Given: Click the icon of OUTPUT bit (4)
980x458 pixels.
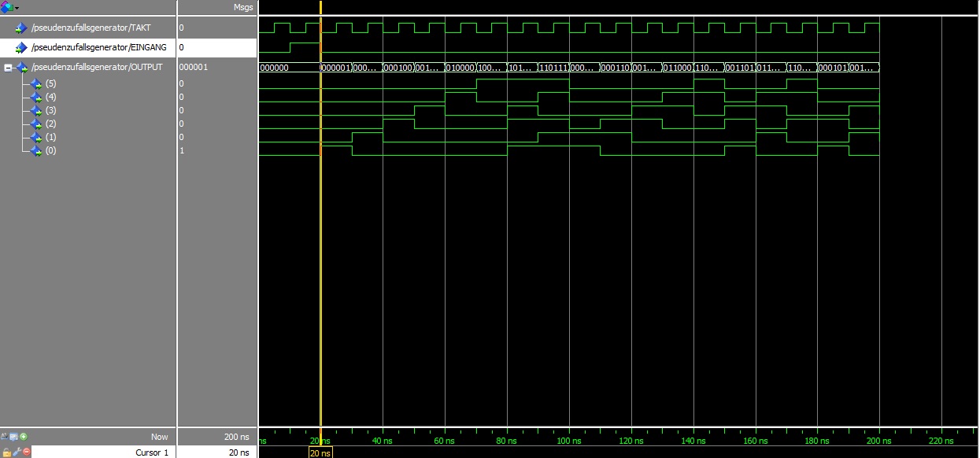Looking at the screenshot, I should 35,97.
